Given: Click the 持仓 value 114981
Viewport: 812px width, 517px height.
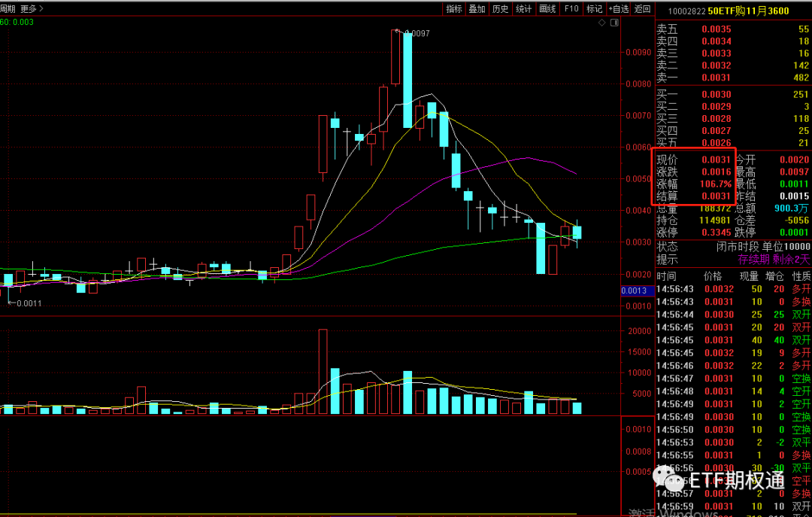Looking at the screenshot, I should [x=715, y=220].
